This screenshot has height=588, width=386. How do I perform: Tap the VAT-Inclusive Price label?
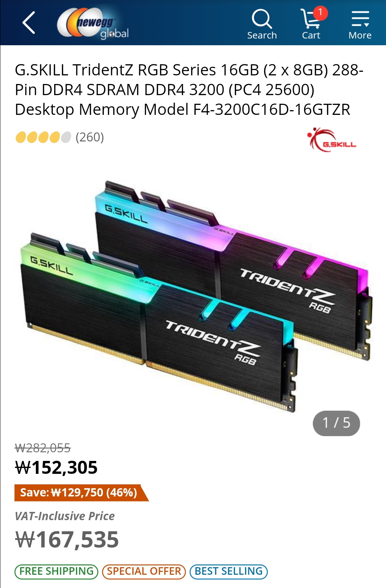pos(65,516)
